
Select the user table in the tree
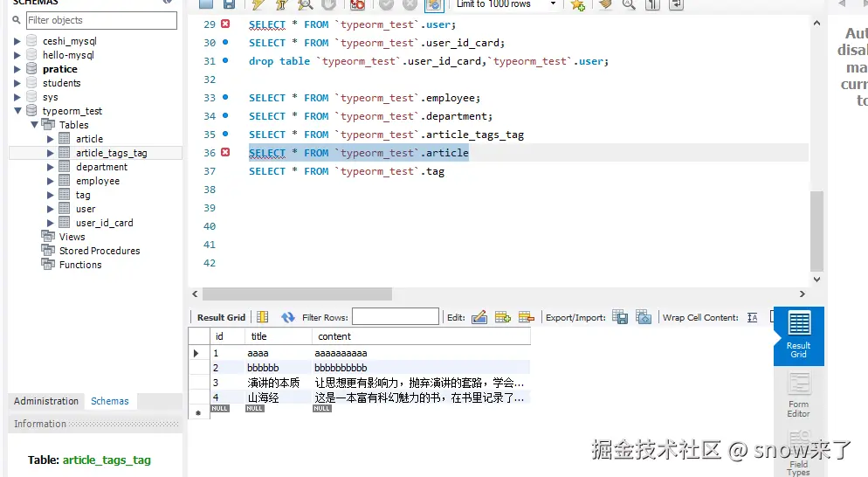pos(86,209)
